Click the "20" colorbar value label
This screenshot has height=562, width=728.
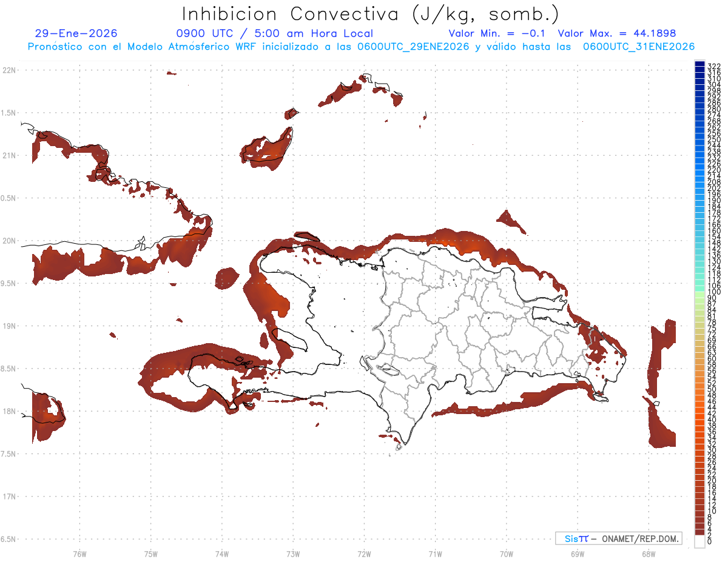coord(712,481)
